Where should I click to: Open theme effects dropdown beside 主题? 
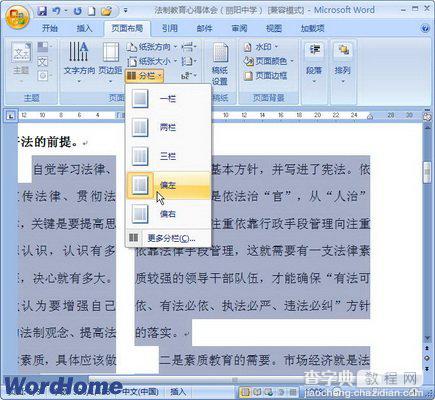point(44,76)
